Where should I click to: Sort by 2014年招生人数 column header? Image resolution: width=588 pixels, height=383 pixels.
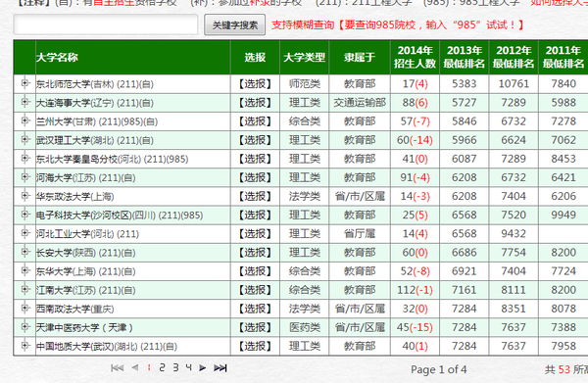tap(415, 57)
